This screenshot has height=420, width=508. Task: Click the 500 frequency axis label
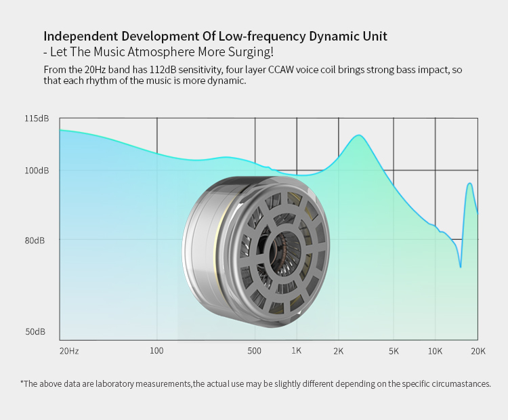coord(255,351)
